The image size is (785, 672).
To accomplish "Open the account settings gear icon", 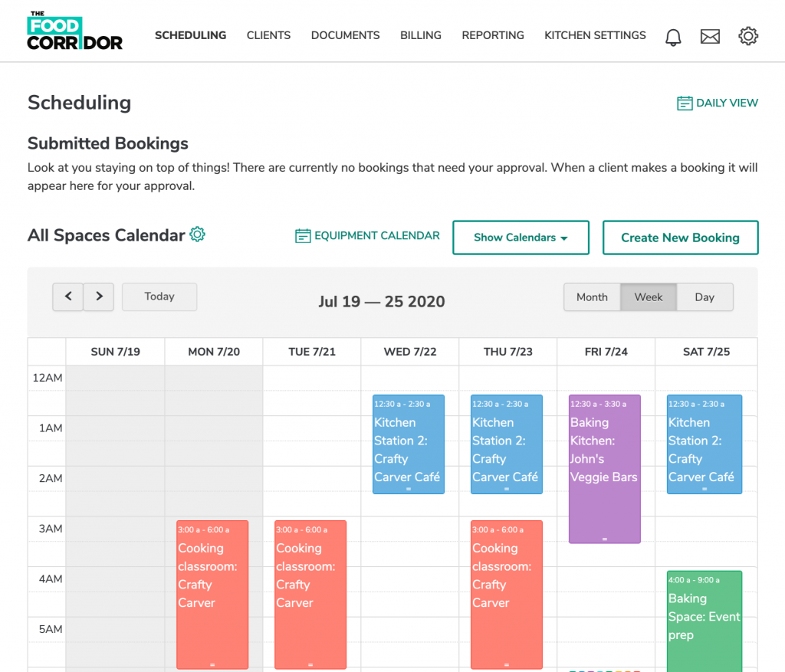I will pyautogui.click(x=748, y=36).
